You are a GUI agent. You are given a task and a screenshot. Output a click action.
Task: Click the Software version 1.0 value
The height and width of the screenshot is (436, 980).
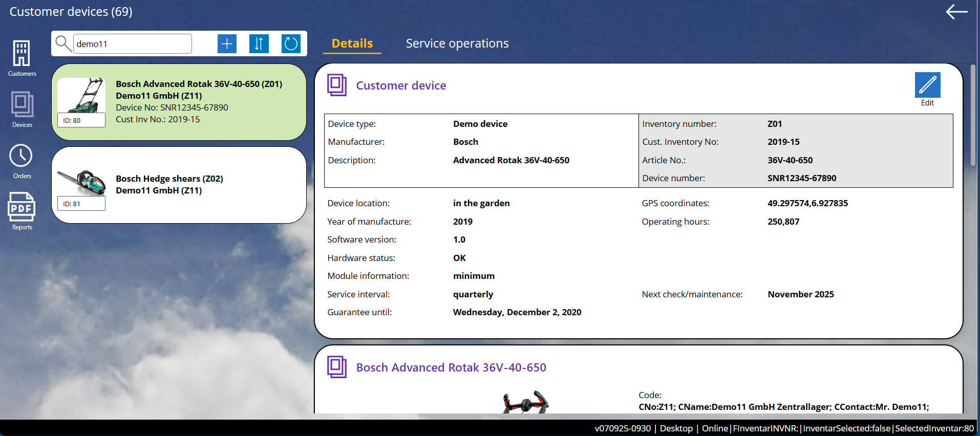click(459, 239)
